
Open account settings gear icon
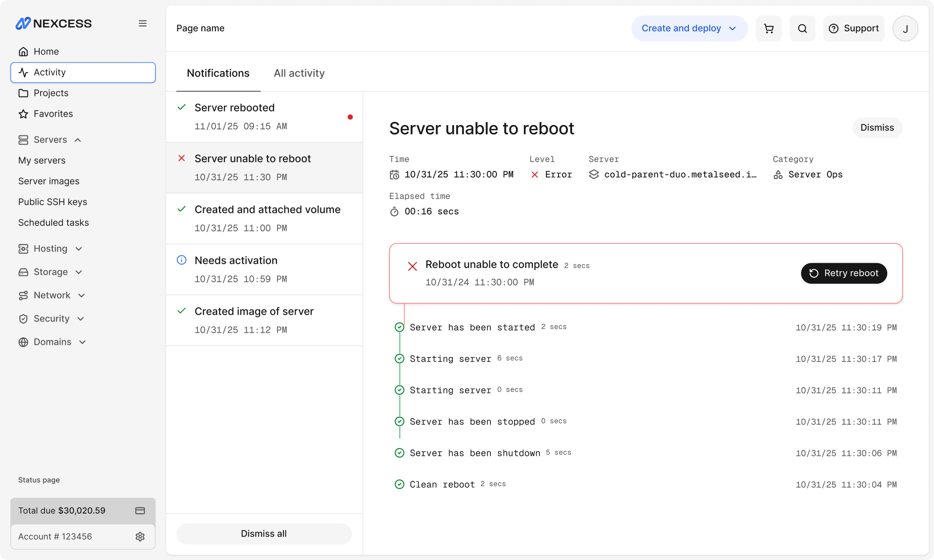pos(140,537)
